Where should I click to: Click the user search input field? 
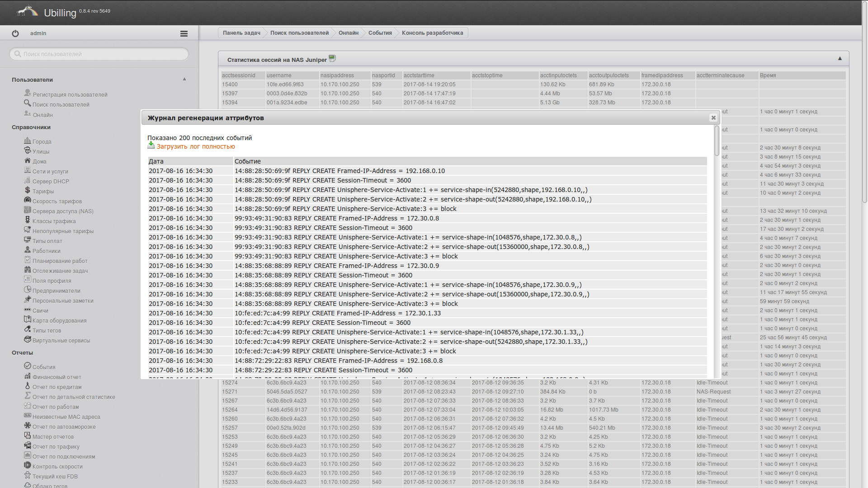tap(99, 54)
